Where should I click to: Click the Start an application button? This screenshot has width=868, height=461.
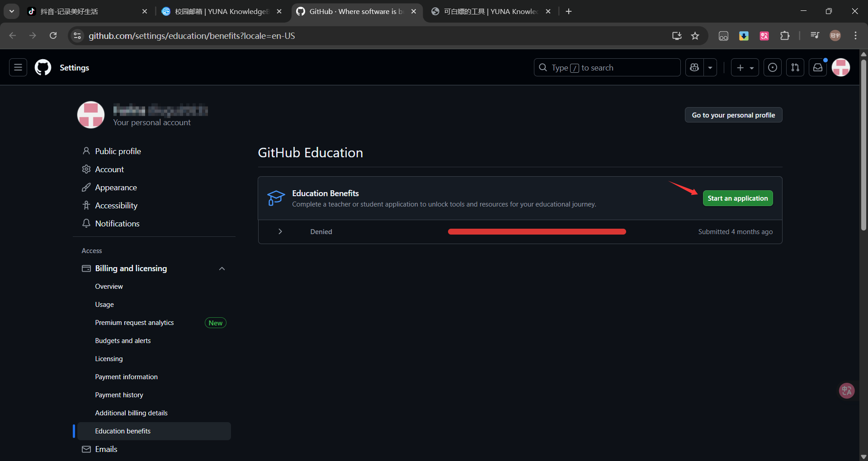737,198
